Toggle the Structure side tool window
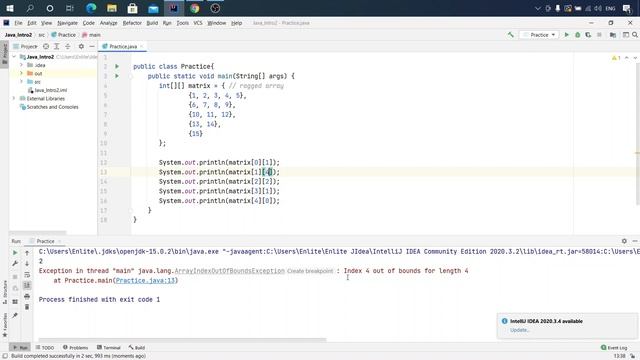 tap(5, 292)
